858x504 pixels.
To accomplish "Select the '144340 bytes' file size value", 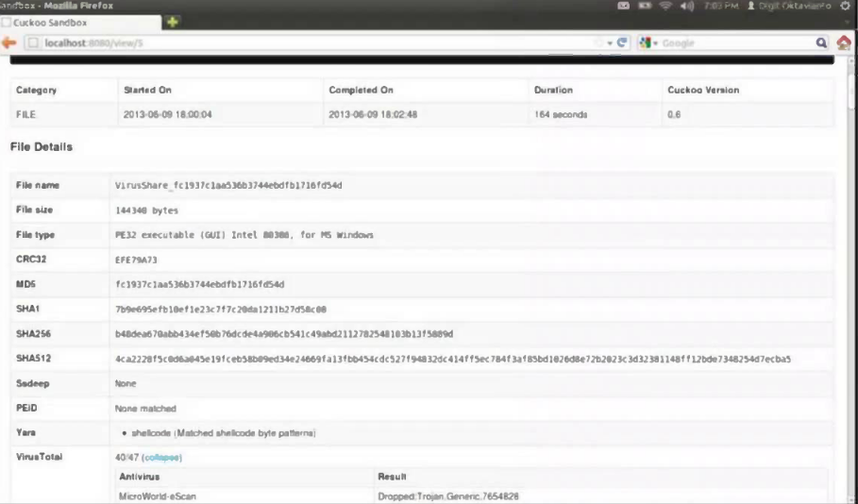I will (x=146, y=210).
